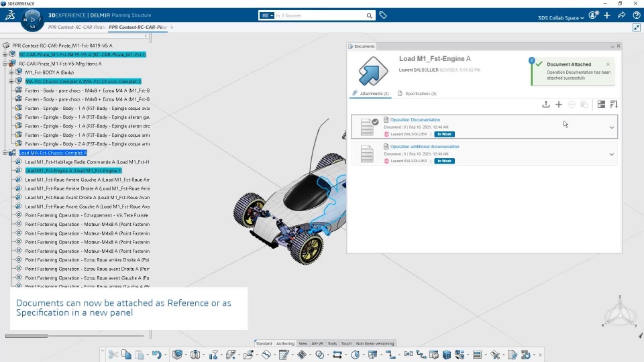
Task: Click the expand view icon at top right
Action: point(636,27)
